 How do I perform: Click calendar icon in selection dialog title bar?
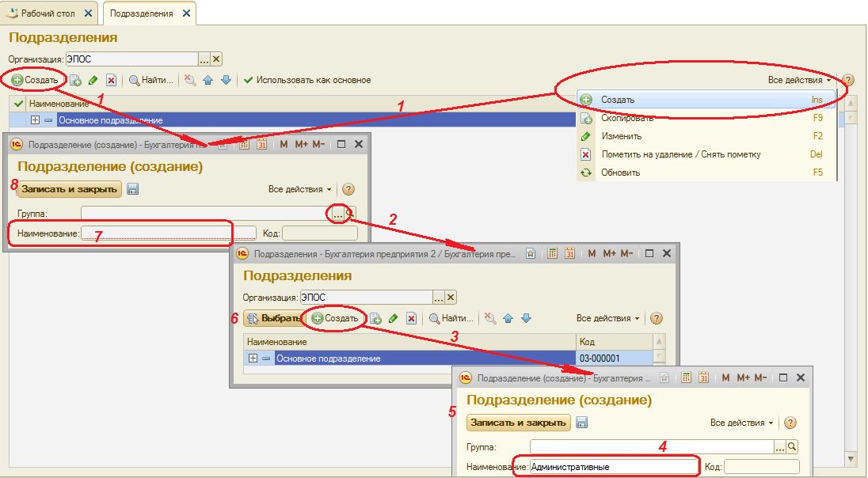(x=569, y=253)
